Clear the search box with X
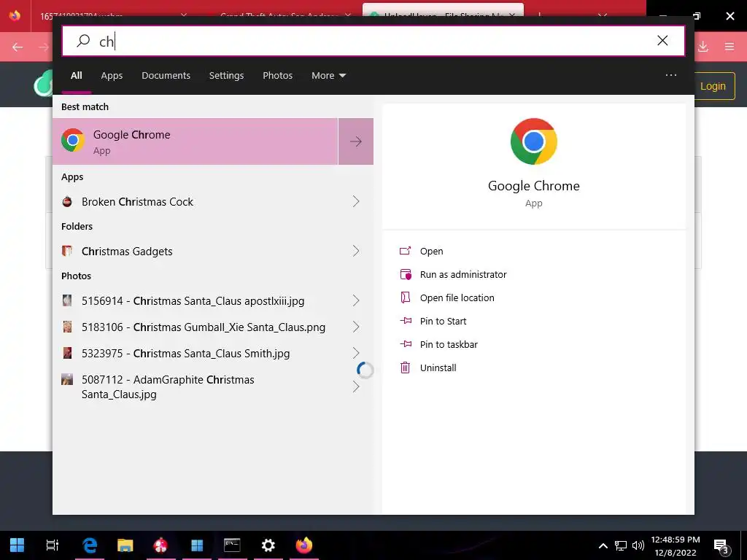 point(662,41)
